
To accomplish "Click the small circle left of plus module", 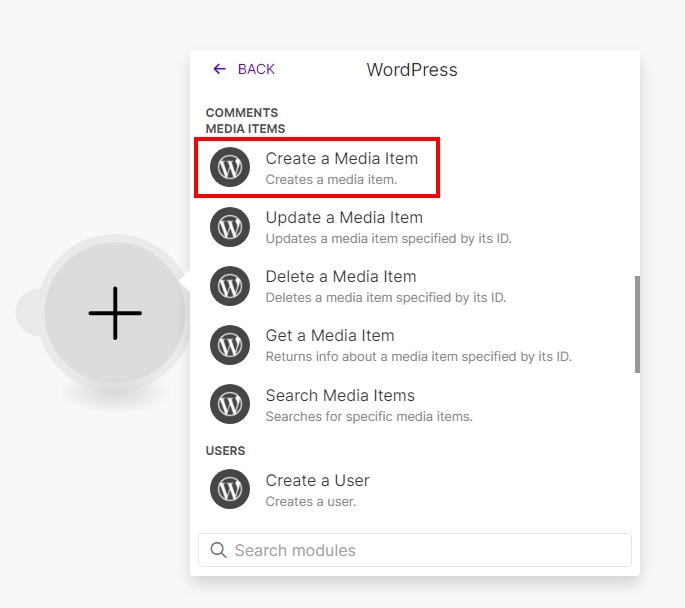I will point(28,312).
